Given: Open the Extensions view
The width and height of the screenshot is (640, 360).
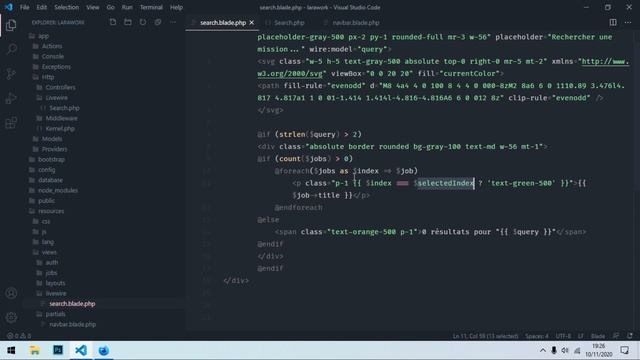Looking at the screenshot, I should point(11,122).
